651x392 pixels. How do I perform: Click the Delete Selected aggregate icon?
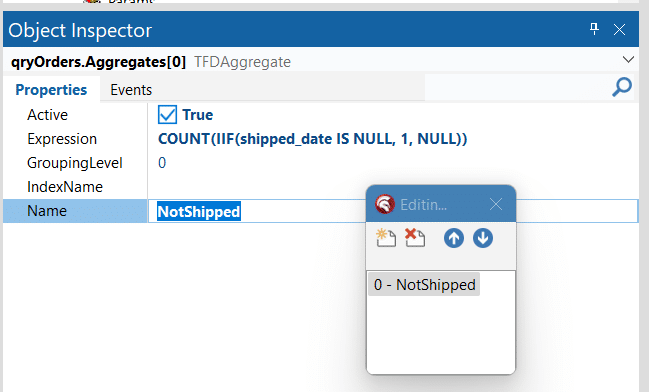pyautogui.click(x=415, y=238)
